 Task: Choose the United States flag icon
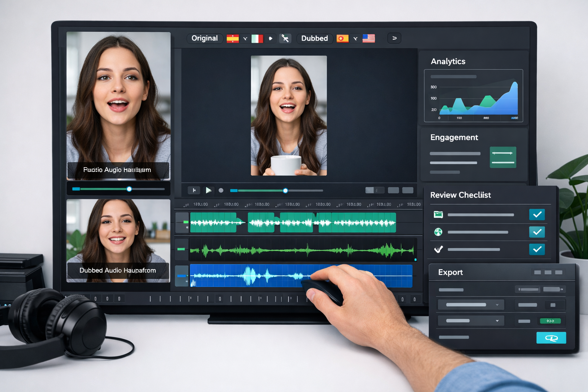tap(369, 38)
